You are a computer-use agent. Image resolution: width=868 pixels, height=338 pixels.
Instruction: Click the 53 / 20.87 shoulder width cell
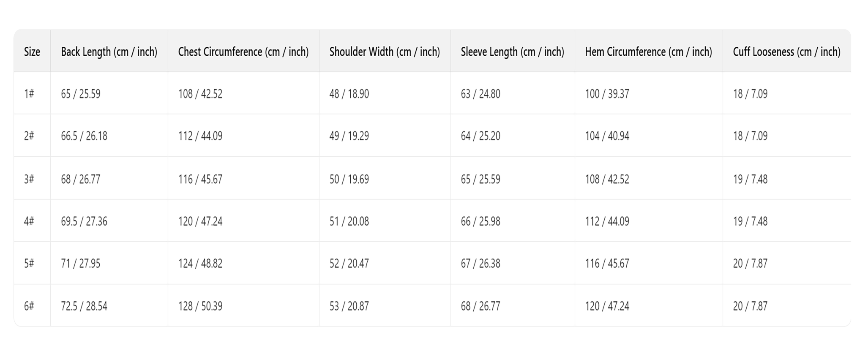pos(349,306)
